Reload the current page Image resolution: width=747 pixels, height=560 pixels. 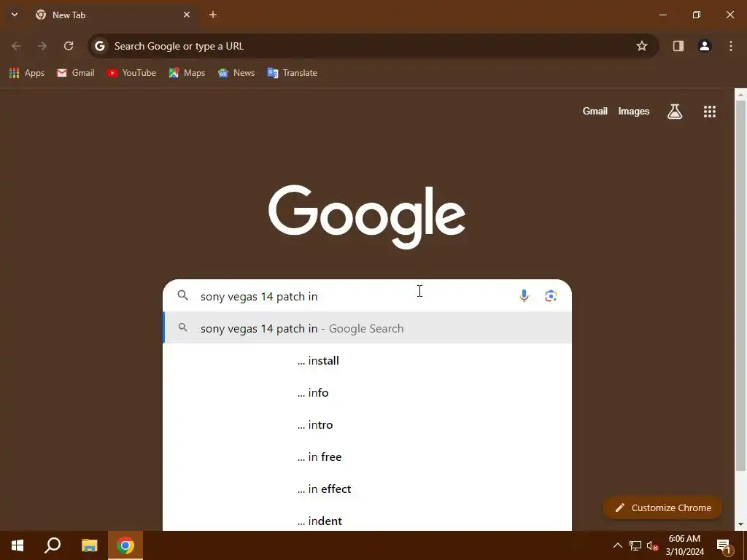pyautogui.click(x=69, y=46)
